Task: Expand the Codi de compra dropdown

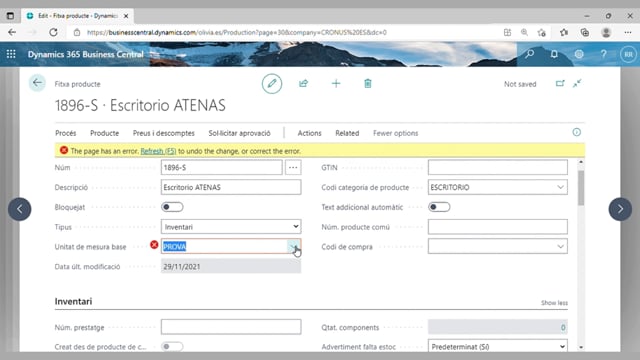Action: coord(560,247)
